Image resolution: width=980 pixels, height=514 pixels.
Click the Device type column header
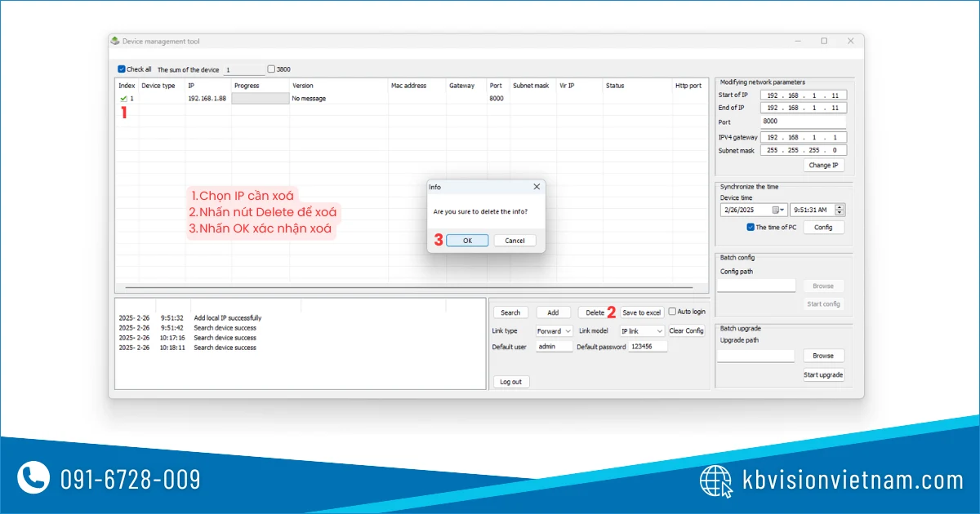pyautogui.click(x=158, y=86)
